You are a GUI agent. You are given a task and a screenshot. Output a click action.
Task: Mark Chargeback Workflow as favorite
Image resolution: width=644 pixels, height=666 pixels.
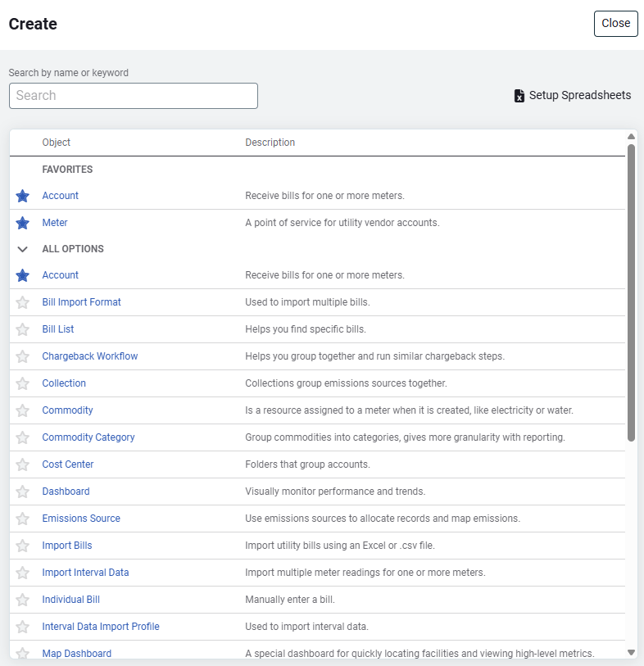[x=23, y=356]
